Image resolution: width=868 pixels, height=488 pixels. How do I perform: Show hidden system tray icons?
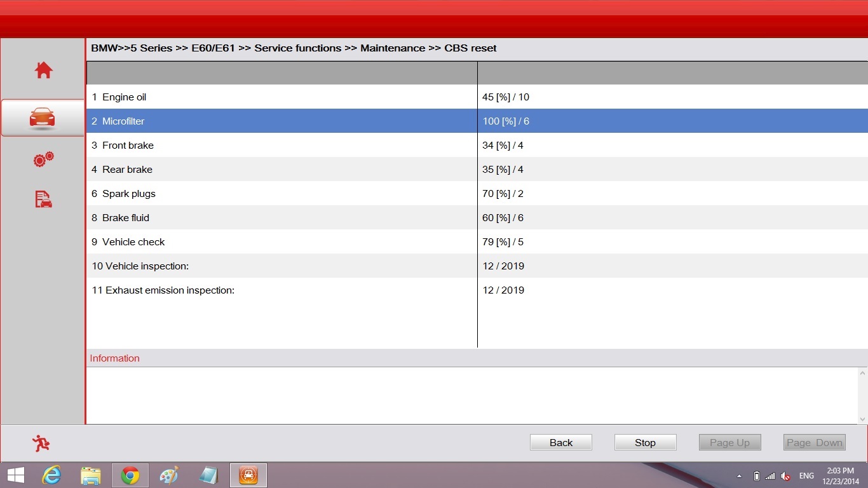[x=739, y=476]
